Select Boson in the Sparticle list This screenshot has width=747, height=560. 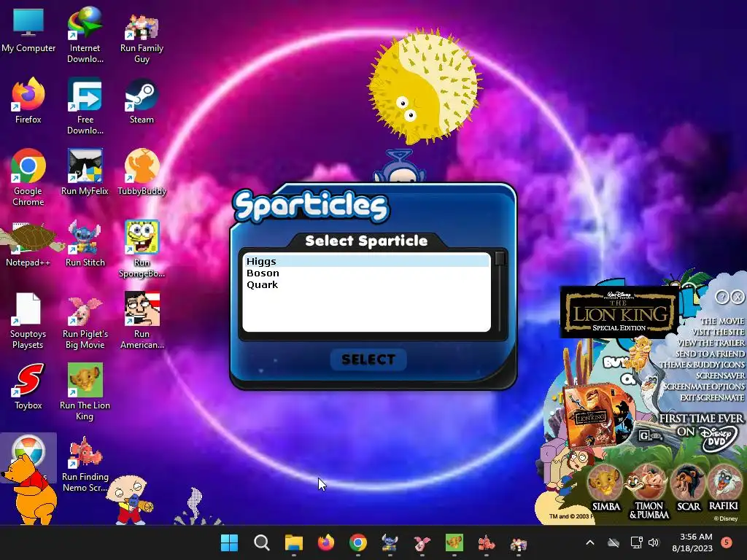366,273
